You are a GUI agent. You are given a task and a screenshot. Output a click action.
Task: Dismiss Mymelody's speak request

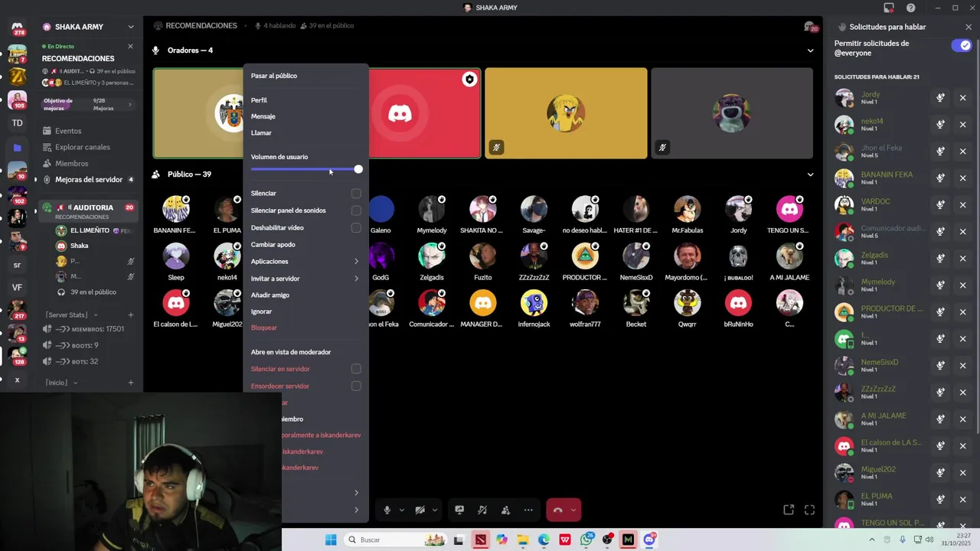pos(963,285)
